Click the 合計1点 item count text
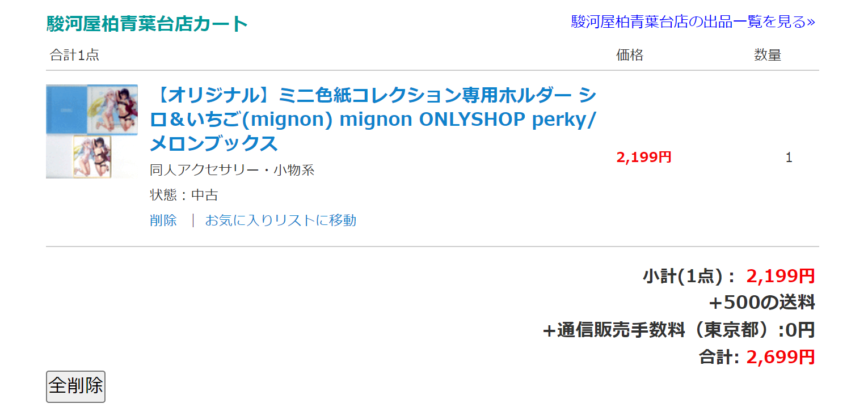Screen dimensions: 868x408 74,55
